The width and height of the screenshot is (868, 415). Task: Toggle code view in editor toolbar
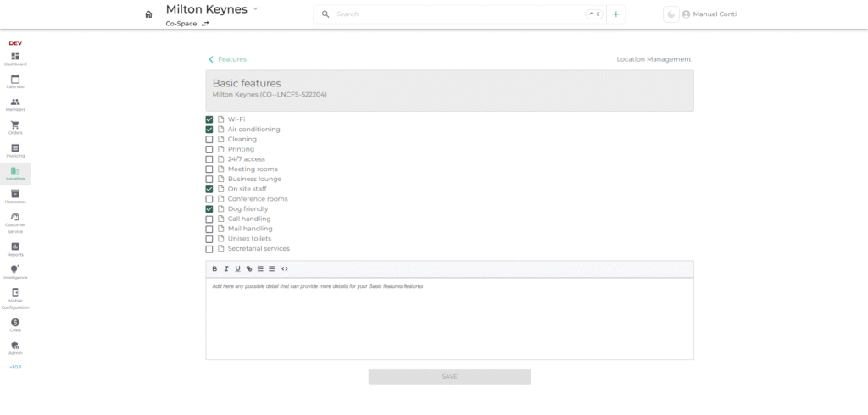tap(284, 268)
